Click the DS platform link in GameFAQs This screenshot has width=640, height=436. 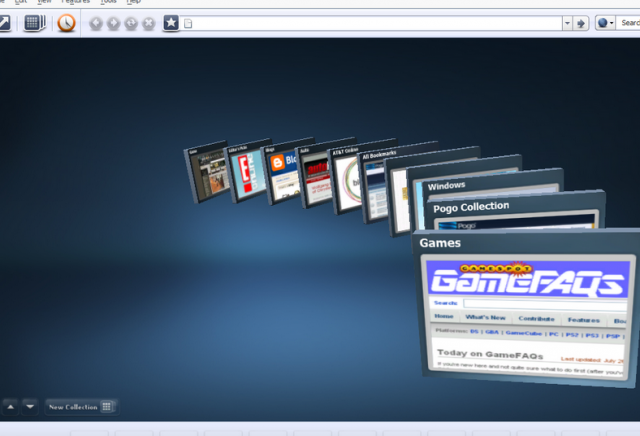[x=474, y=331]
